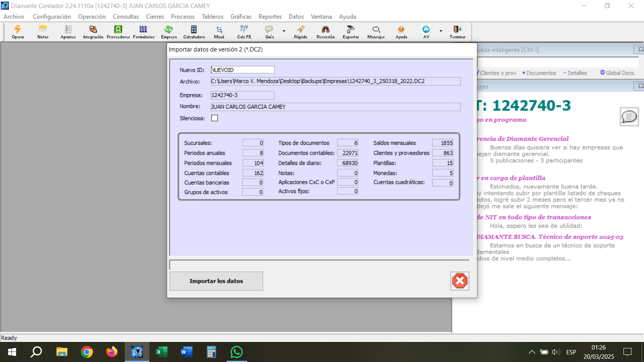Click the Terminar exit icon
Viewport: 644px width, 362px height.
point(457,31)
